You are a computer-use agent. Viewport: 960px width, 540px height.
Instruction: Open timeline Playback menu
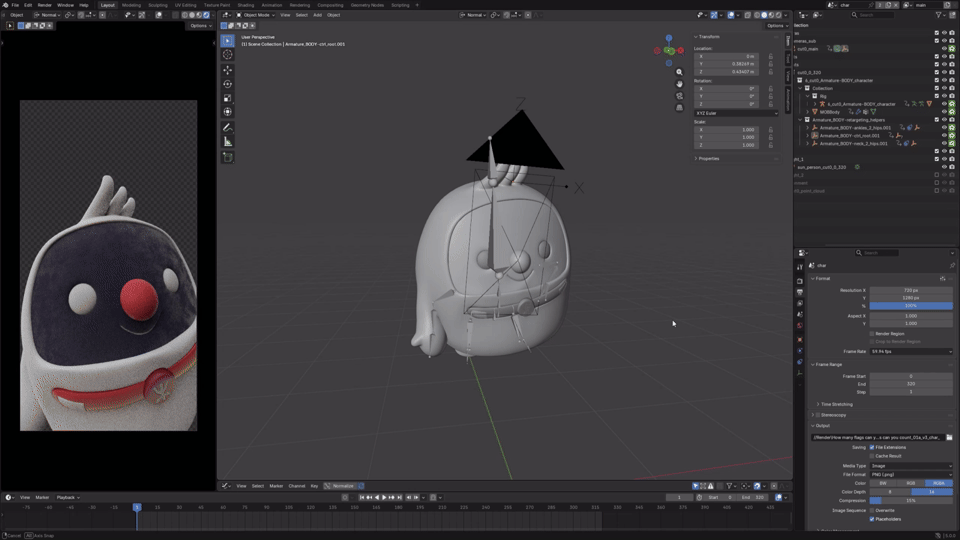tap(67, 497)
